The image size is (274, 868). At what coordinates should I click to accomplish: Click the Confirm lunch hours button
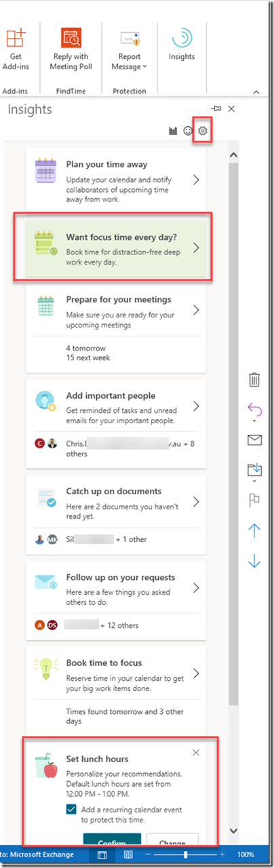(x=112, y=840)
